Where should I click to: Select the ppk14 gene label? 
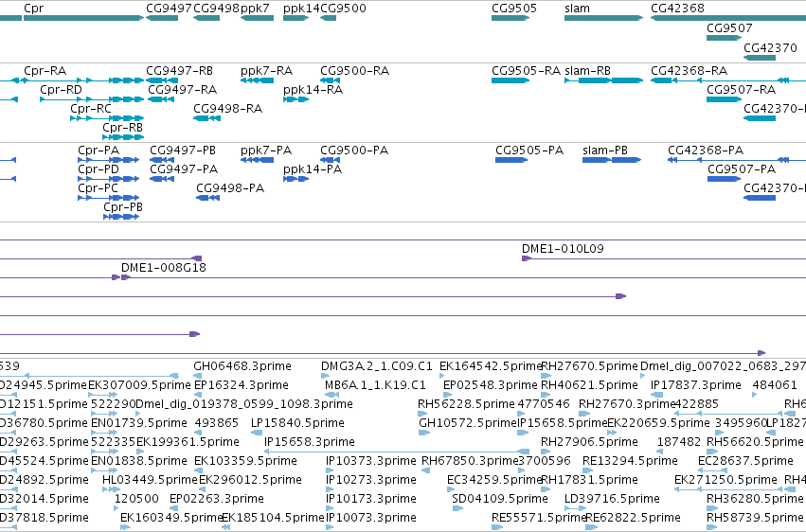click(x=301, y=9)
